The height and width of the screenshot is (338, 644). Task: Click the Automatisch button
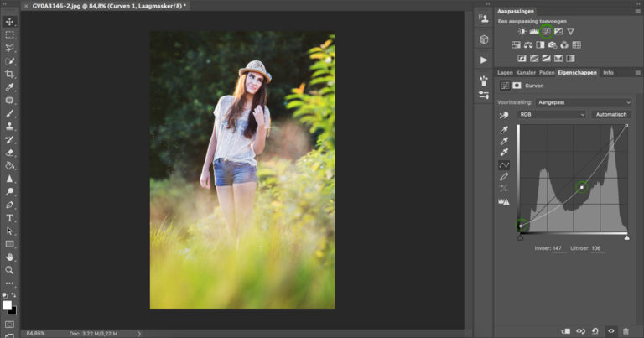[x=611, y=114]
